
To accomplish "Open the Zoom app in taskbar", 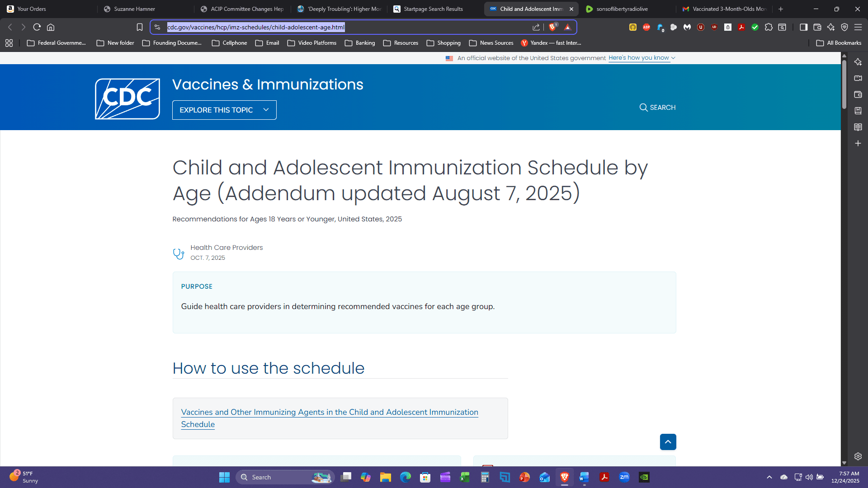I will [624, 477].
